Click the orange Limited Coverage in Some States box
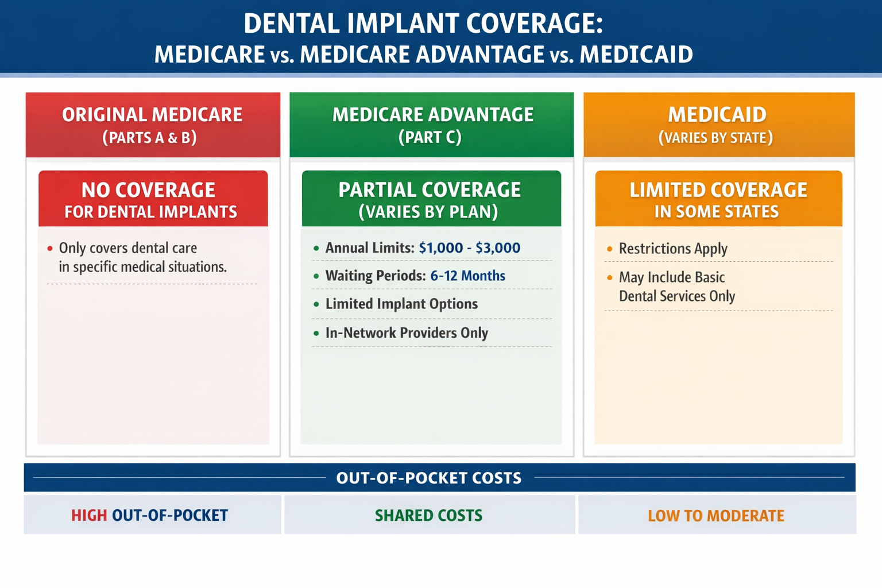 coord(718,199)
